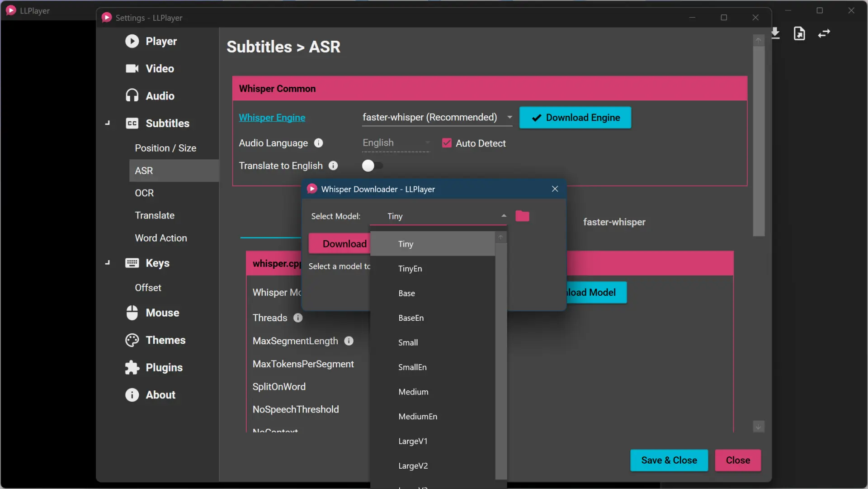The height and width of the screenshot is (489, 868).
Task: Click the Video camera icon
Action: [132, 68]
